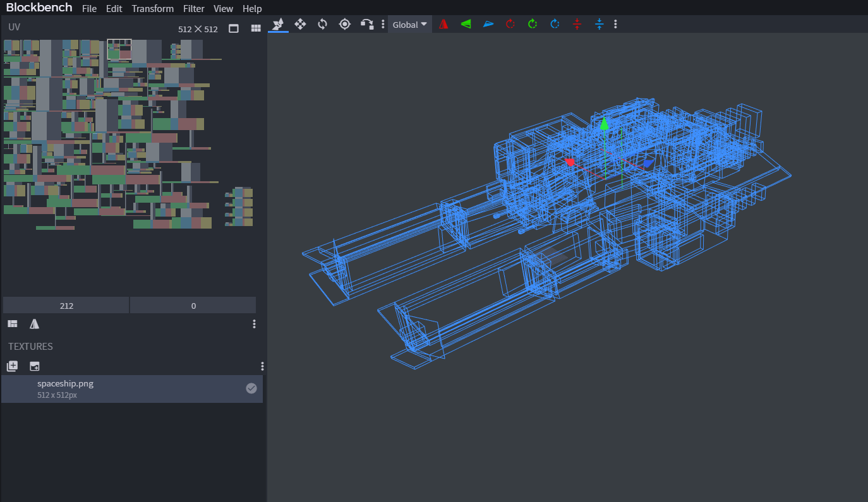
Task: Click the red Flip X icon
Action: [x=443, y=24]
